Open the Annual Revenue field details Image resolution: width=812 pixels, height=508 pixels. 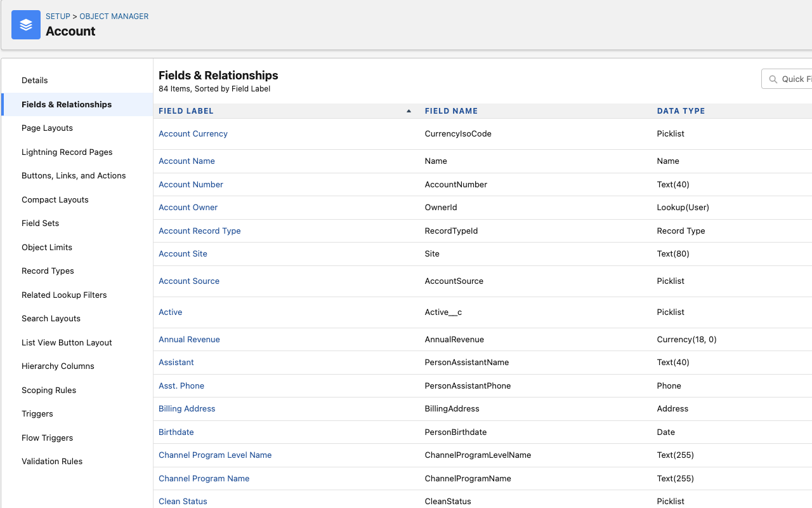[189, 339]
